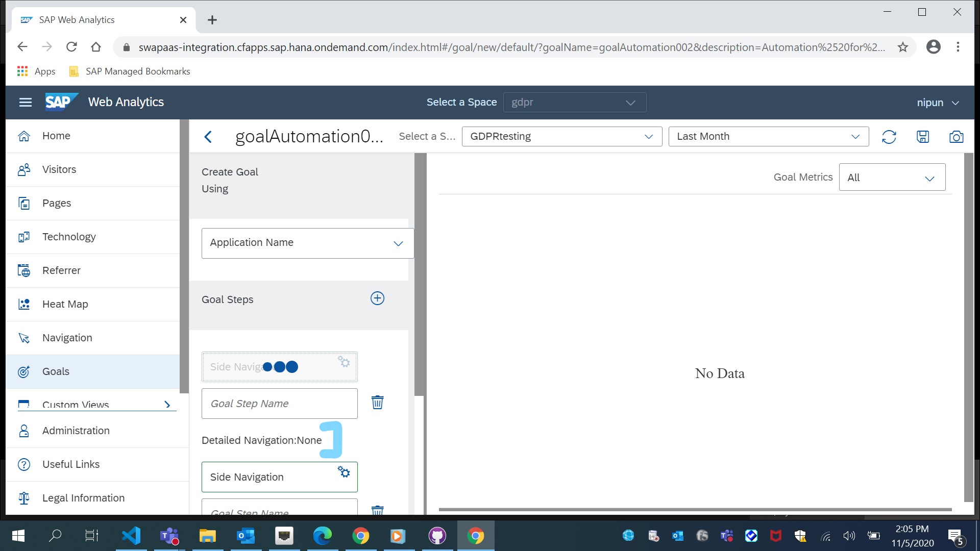This screenshot has height=551, width=980.
Task: Select the Navigation sidebar item
Action: coord(67,338)
